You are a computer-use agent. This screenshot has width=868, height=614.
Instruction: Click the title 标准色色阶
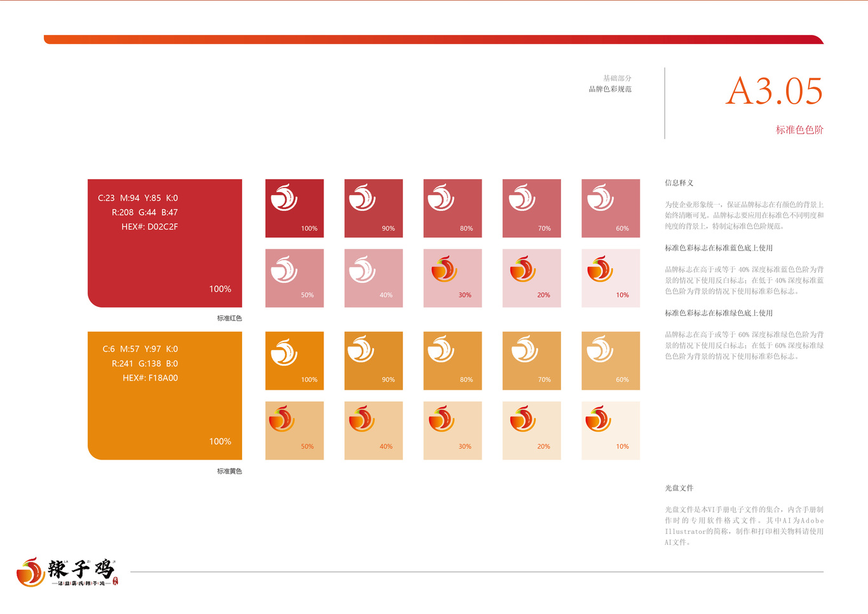799,130
